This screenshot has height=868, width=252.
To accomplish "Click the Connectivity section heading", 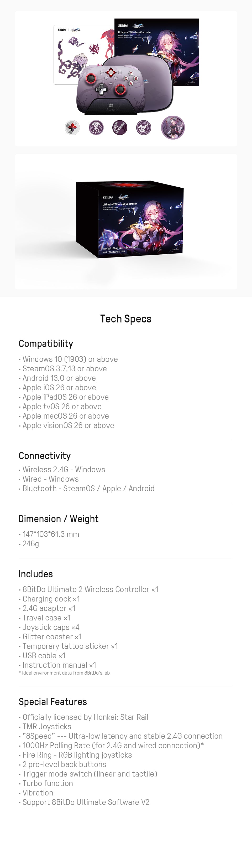I will coord(45,456).
